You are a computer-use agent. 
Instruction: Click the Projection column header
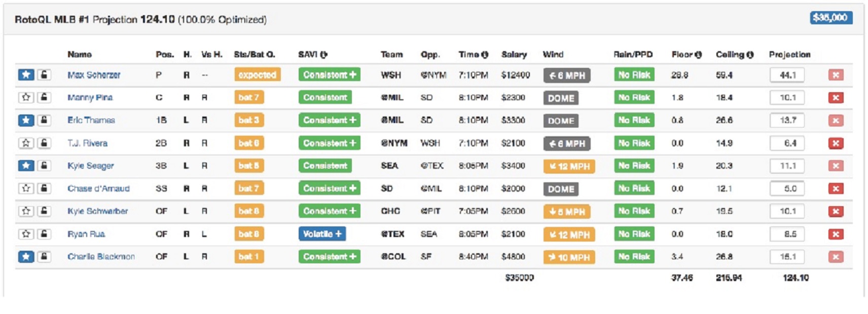789,55
